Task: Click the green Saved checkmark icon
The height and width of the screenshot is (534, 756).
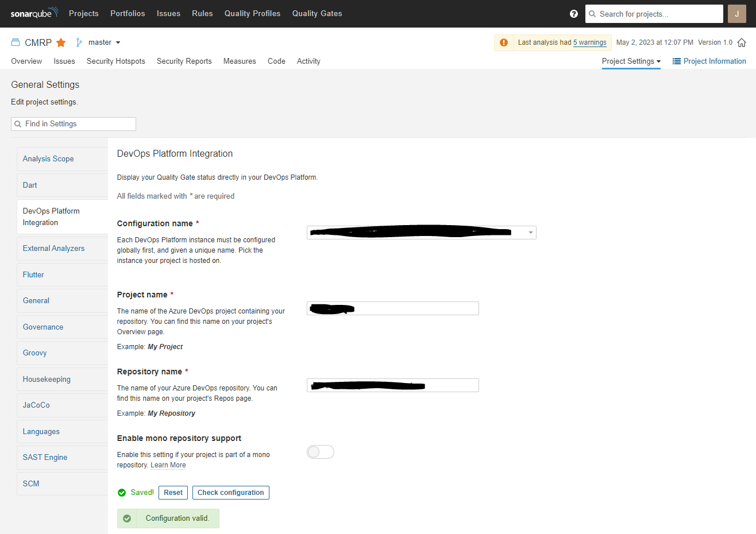Action: click(x=122, y=493)
